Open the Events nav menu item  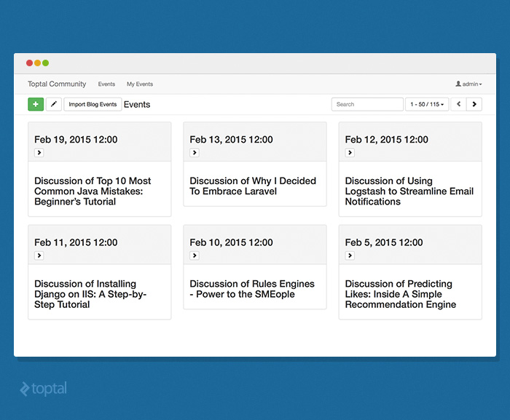(106, 84)
